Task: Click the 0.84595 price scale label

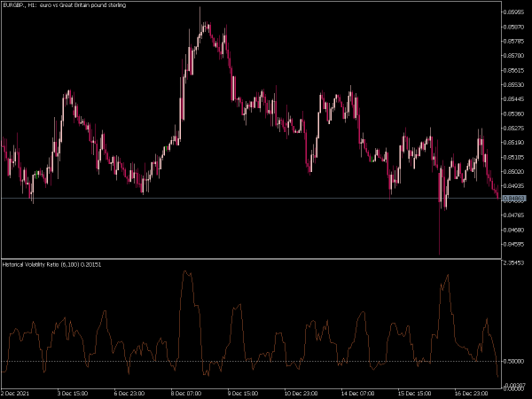Action: tap(513, 244)
